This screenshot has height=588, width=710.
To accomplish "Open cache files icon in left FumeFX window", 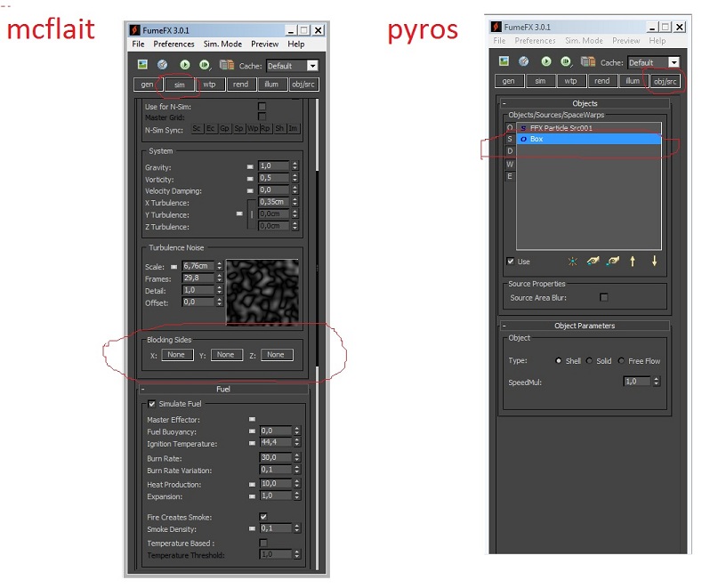I will click(x=226, y=65).
